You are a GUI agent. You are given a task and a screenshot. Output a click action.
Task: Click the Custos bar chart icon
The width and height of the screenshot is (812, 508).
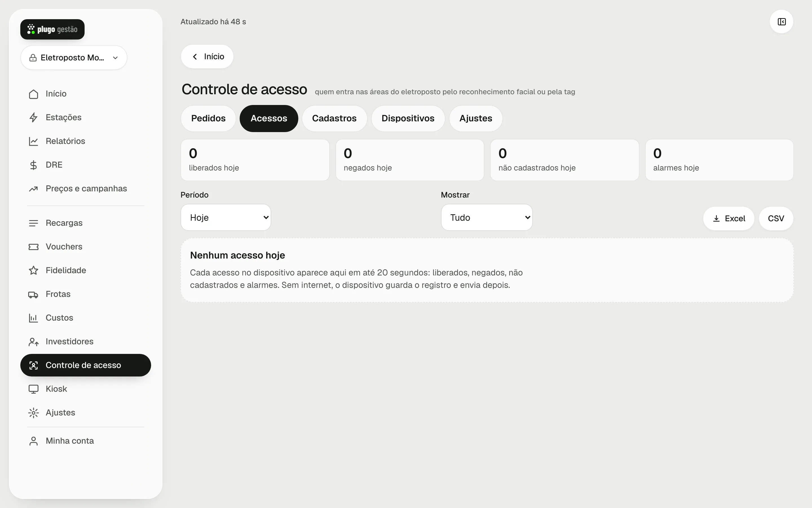point(33,318)
